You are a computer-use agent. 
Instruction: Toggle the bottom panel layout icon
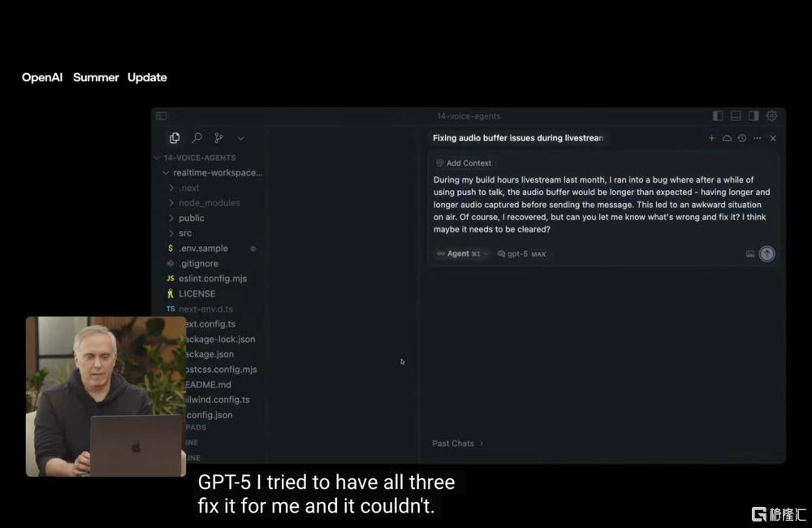736,115
